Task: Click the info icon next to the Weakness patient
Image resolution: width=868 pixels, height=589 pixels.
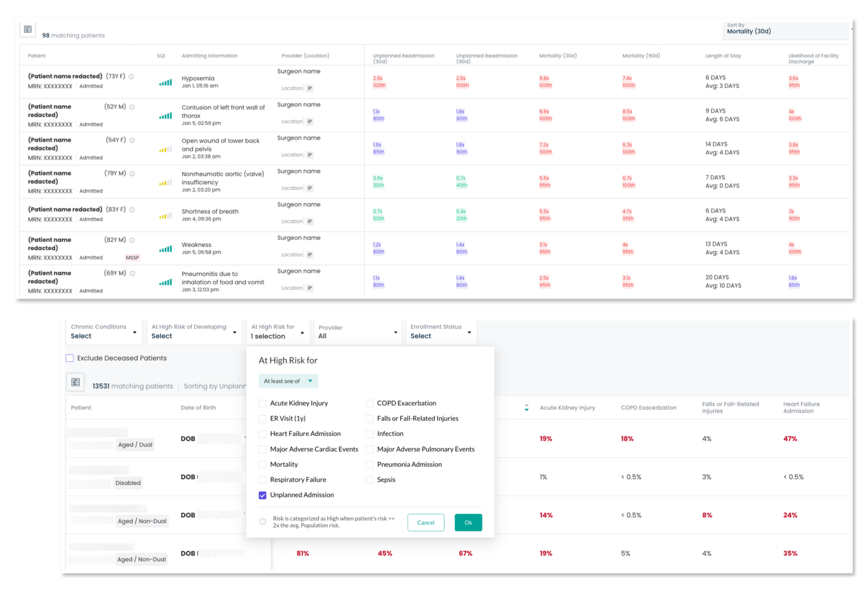Action: pos(132,240)
